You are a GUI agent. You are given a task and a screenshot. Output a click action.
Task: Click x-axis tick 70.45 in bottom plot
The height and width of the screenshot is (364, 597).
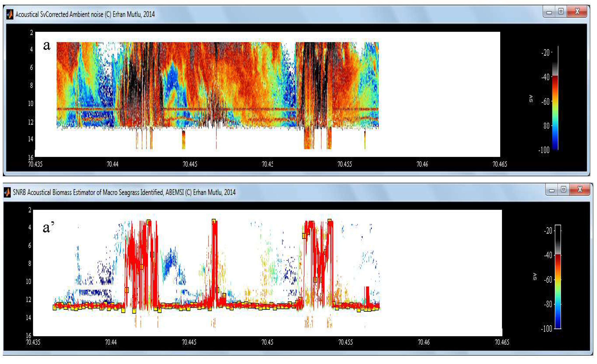coord(267,342)
